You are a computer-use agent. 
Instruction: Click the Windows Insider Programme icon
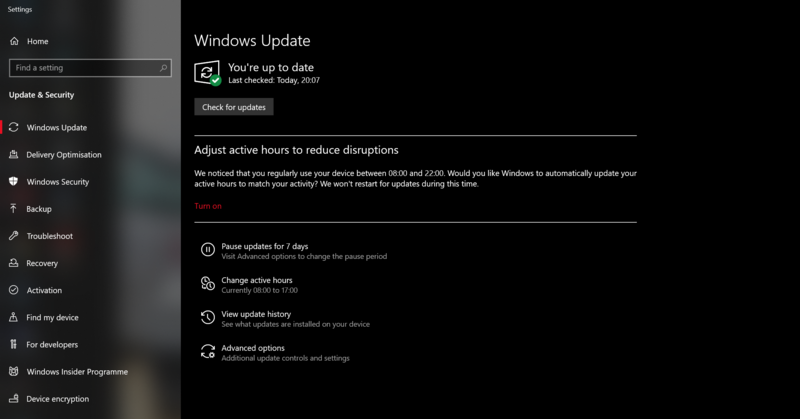point(14,372)
